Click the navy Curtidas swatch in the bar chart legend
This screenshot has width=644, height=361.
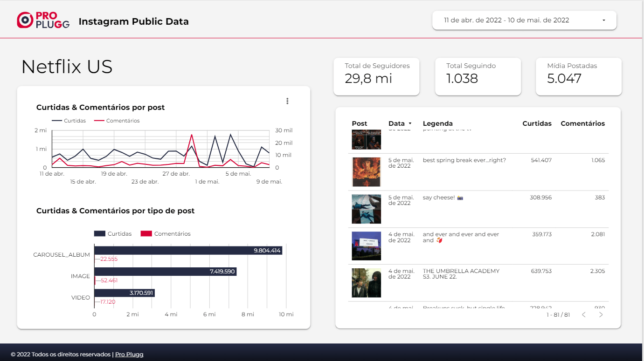(99, 234)
